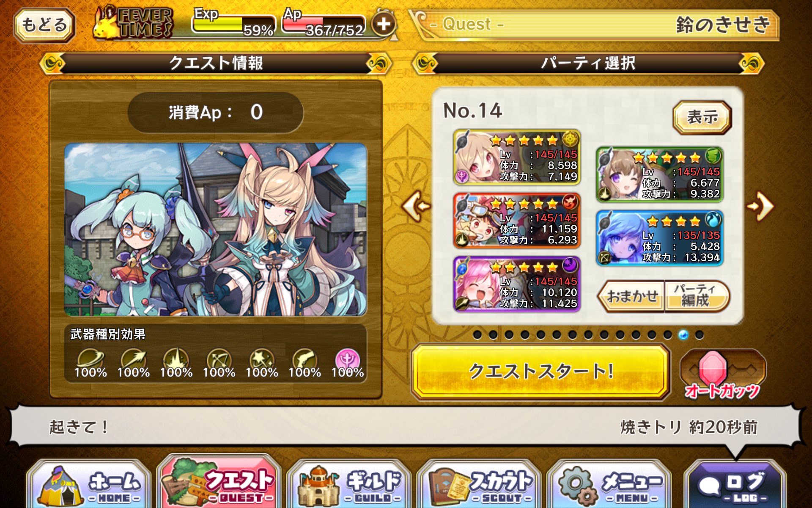Select the first party page dot
The image size is (812, 508).
pos(477,335)
